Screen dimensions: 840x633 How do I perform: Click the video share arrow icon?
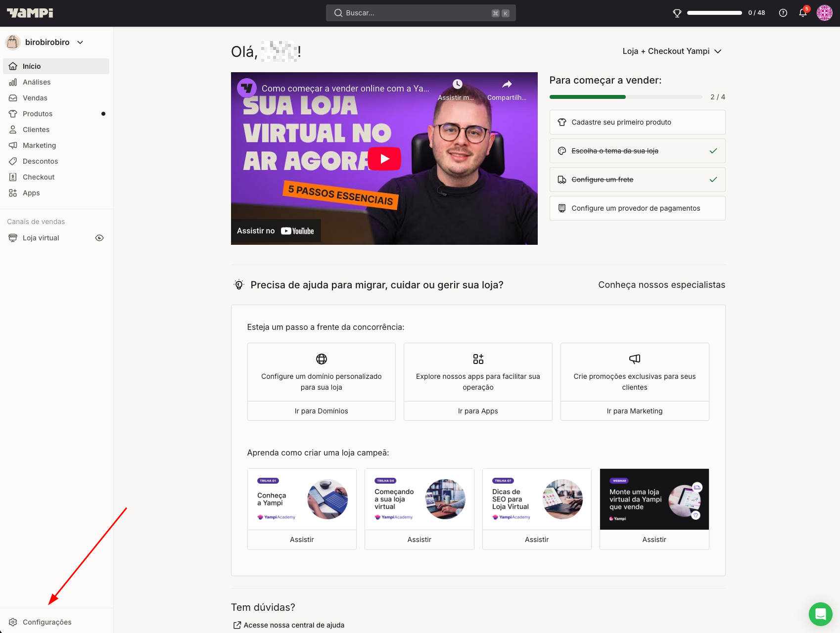[x=507, y=84]
